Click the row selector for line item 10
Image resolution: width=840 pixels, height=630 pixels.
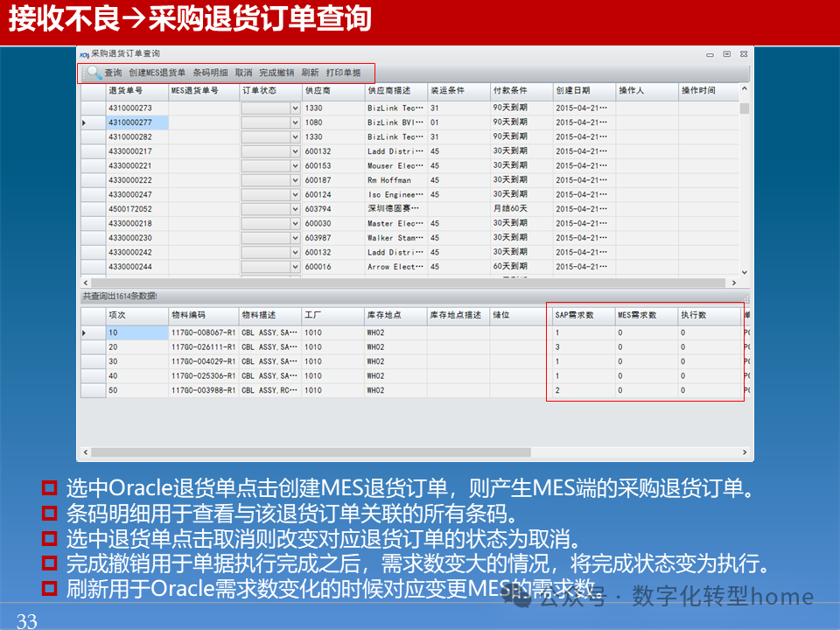point(94,333)
